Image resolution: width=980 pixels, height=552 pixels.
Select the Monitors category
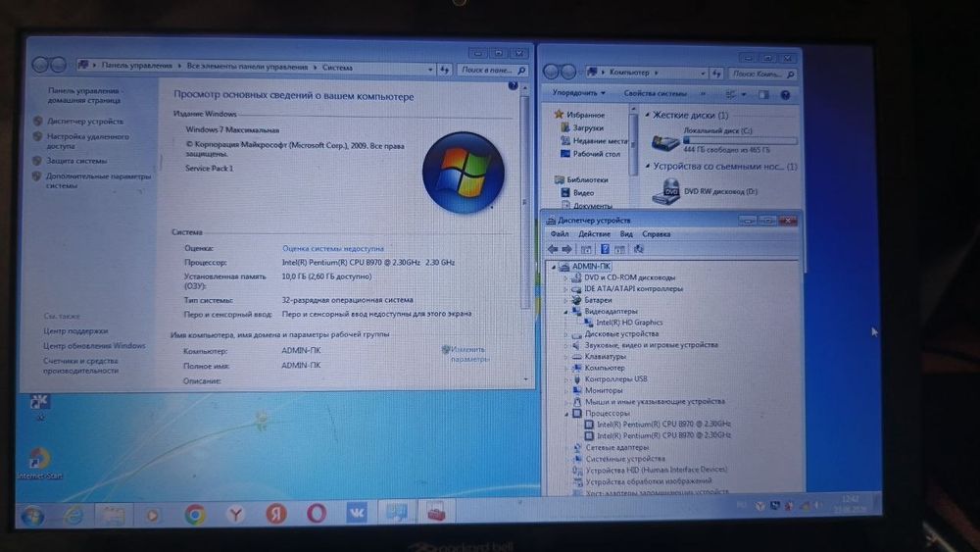603,390
